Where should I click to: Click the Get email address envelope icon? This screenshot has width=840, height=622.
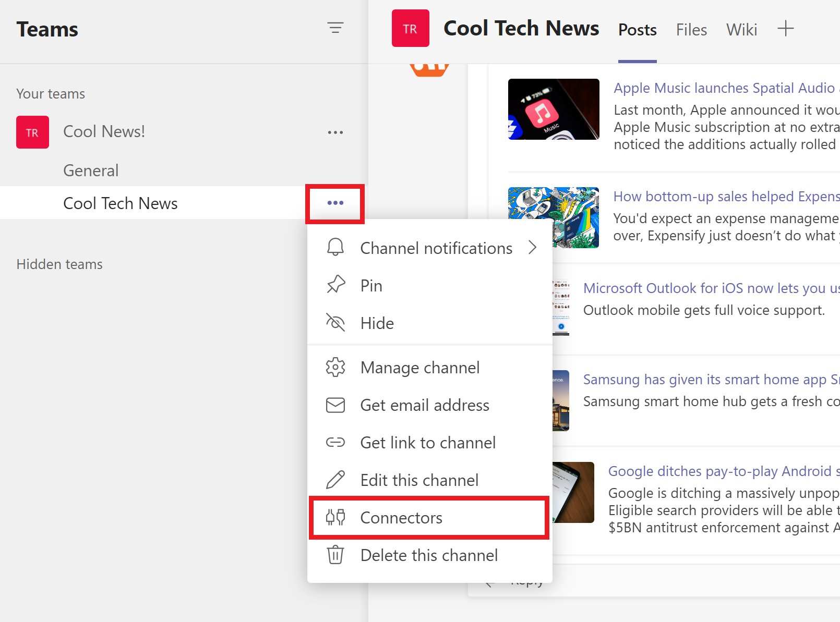pos(335,405)
